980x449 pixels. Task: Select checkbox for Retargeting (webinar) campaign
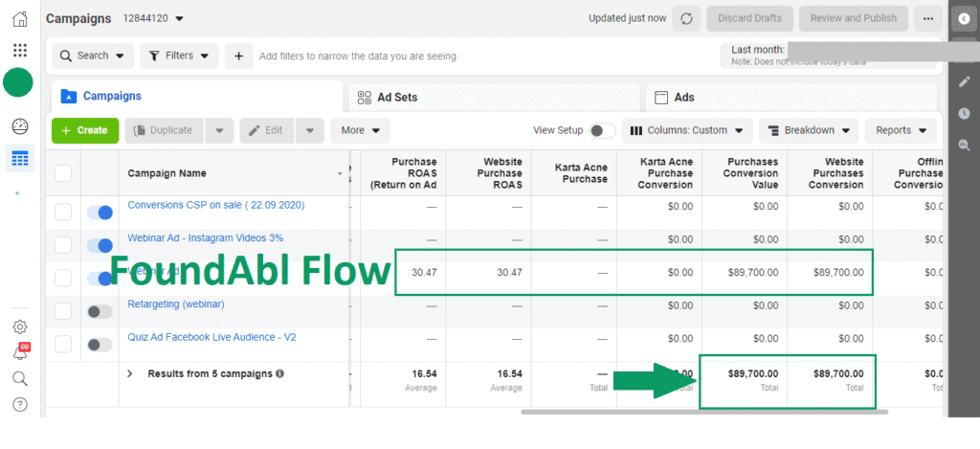pos(63,311)
